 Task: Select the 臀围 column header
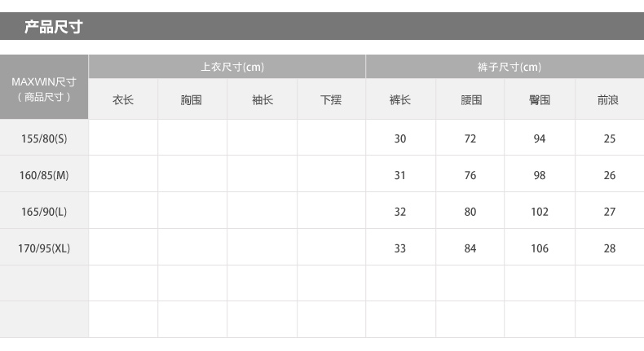point(540,99)
